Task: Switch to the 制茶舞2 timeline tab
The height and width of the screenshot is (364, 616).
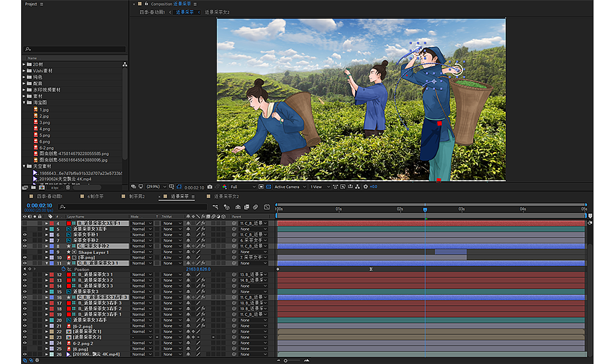Action: coord(136,197)
